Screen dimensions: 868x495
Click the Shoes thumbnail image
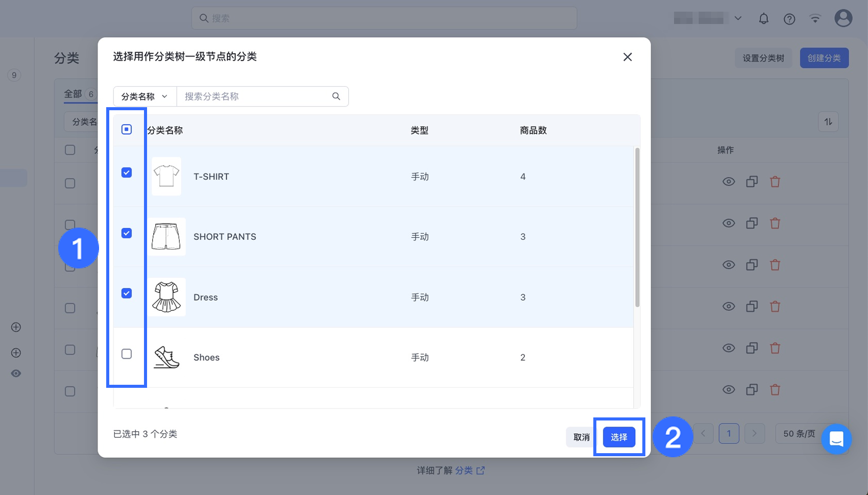pos(166,357)
